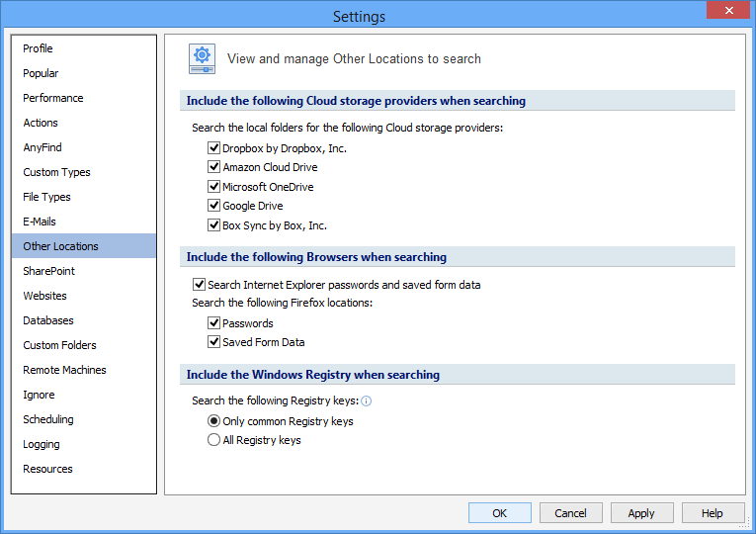Uncheck Dropbox by Dropbox, Inc. checkbox
Screen dimensions: 756x534
coord(213,148)
